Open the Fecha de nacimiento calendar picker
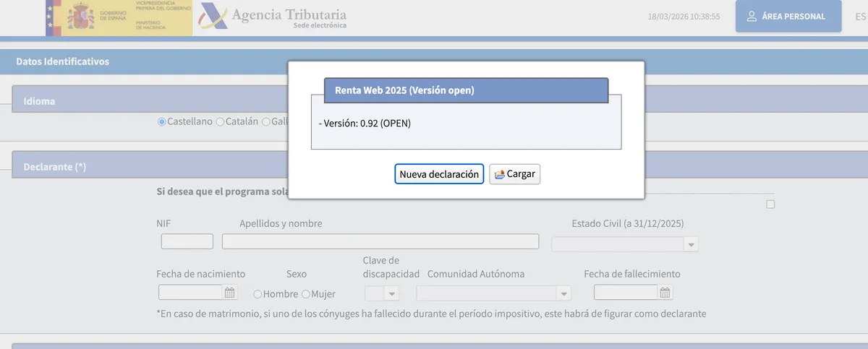Image resolution: width=868 pixels, height=349 pixels. (230, 293)
